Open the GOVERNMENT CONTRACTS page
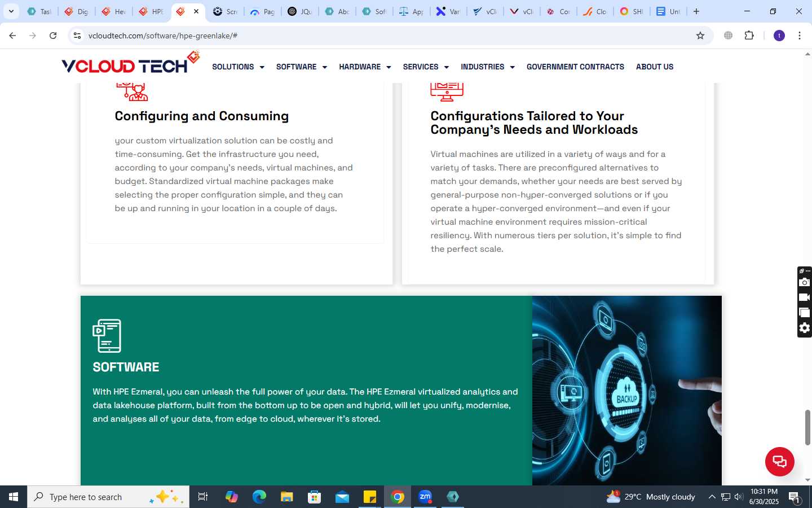Screen dimensions: 812x508 pos(575,67)
